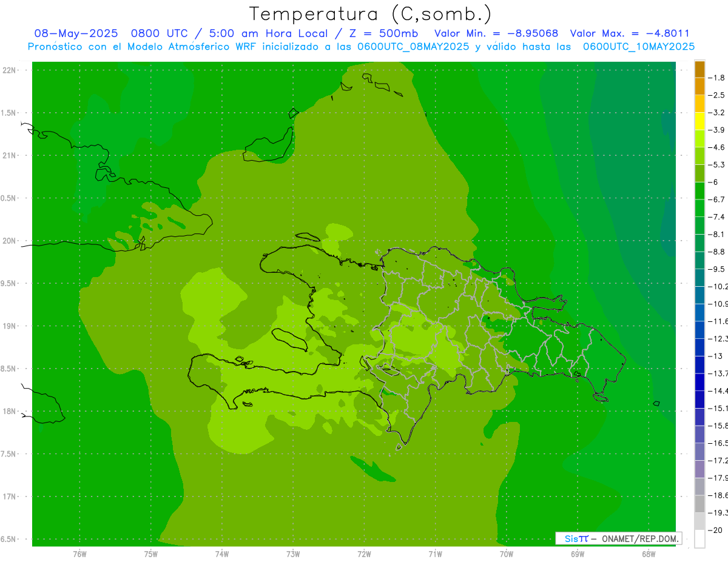Viewport: 728px width, 562px height.
Task: Click the gray swatch between -18.6 and -19.3
Action: click(x=699, y=503)
